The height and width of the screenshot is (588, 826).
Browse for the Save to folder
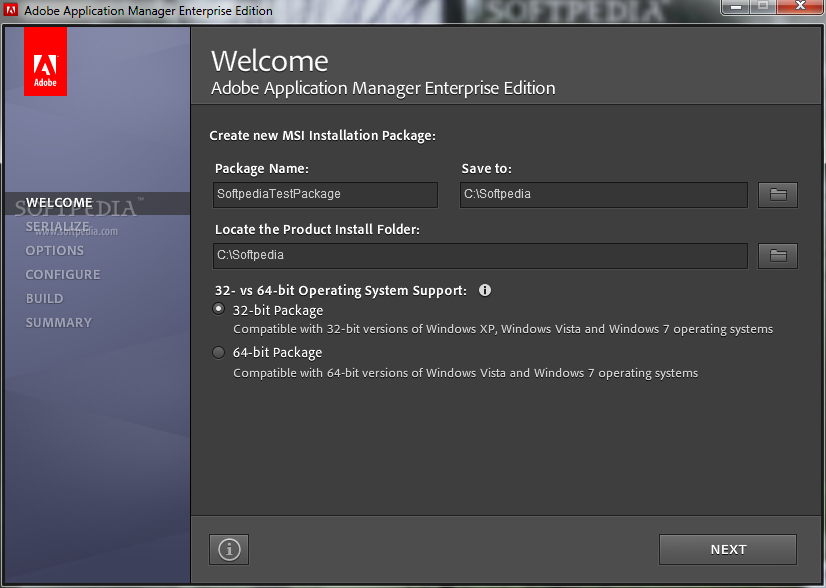(778, 194)
